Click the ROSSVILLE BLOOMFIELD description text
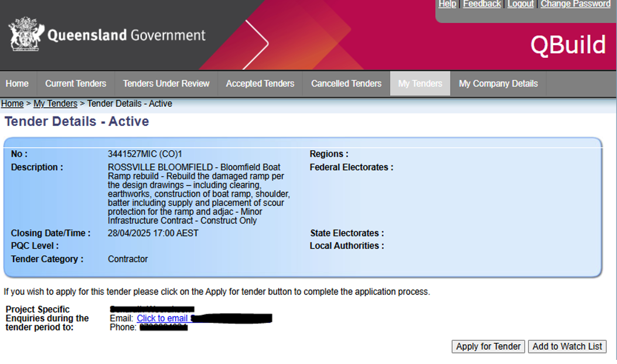Image resolution: width=617 pixels, height=364 pixels. (199, 194)
